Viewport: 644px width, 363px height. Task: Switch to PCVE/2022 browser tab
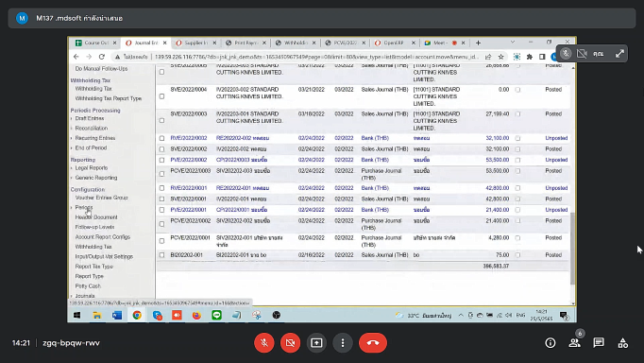(345, 43)
